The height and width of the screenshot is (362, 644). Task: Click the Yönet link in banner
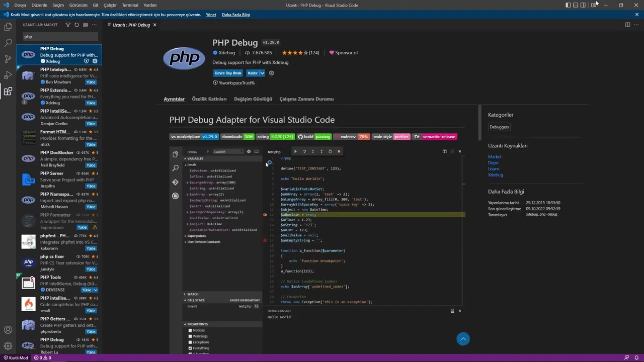tap(211, 15)
